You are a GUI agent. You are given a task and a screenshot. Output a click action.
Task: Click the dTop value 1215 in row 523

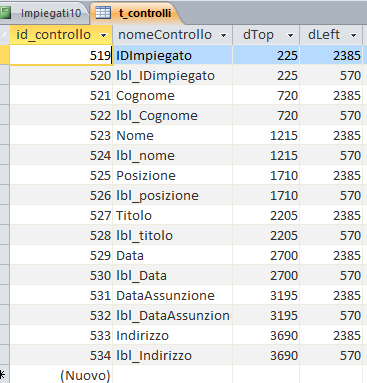click(266, 135)
